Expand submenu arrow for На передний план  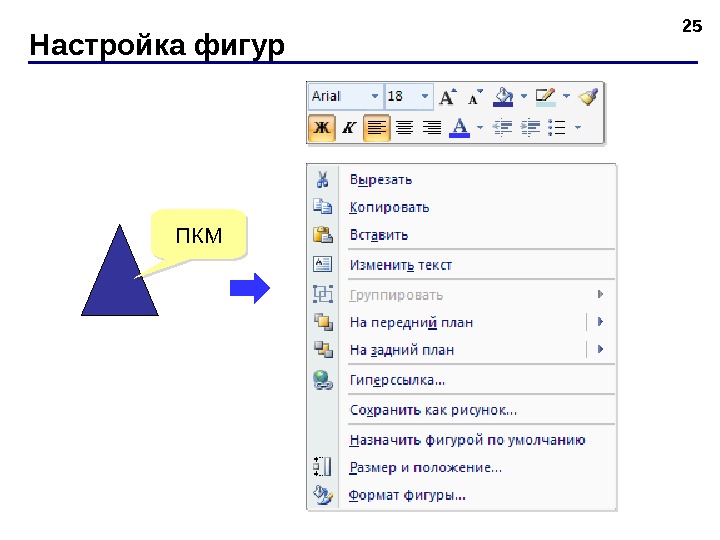600,322
